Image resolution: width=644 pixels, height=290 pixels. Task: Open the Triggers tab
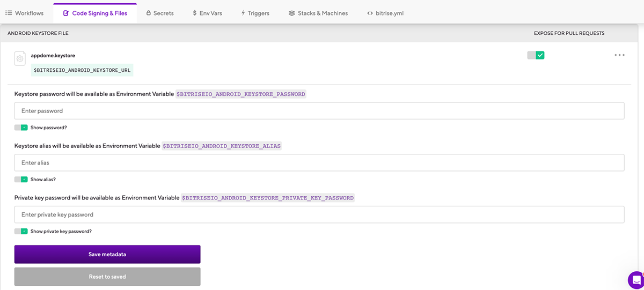coord(255,13)
